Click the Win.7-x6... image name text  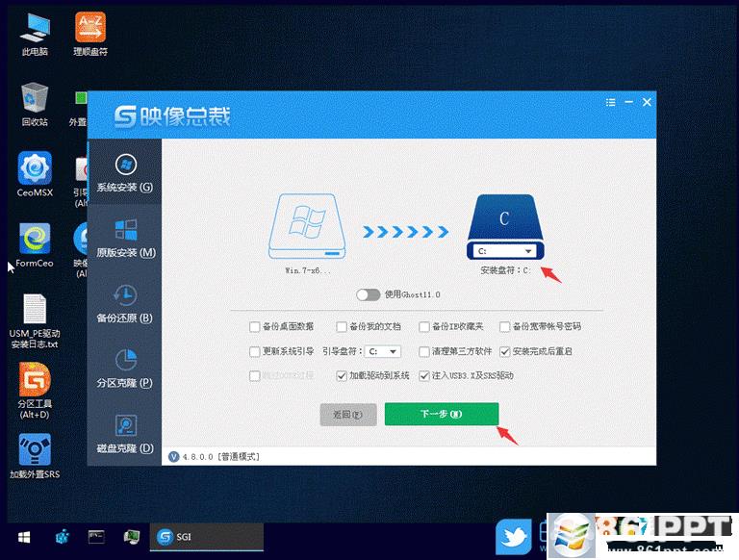coord(308,270)
